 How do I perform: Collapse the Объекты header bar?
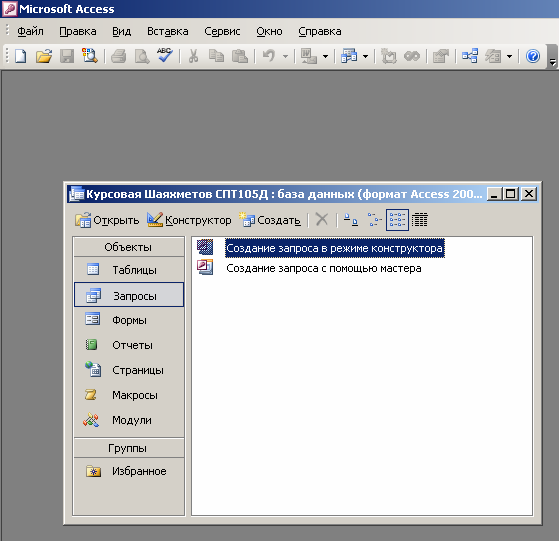point(129,247)
